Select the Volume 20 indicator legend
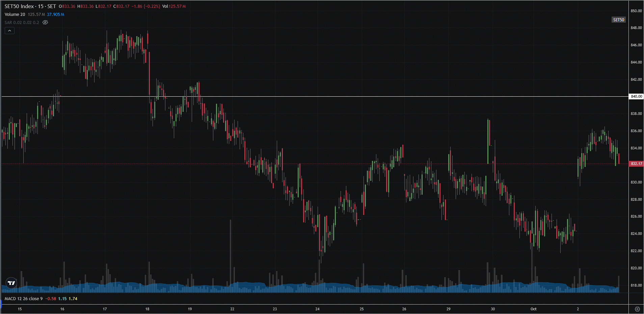The width and height of the screenshot is (644, 314). (x=15, y=15)
